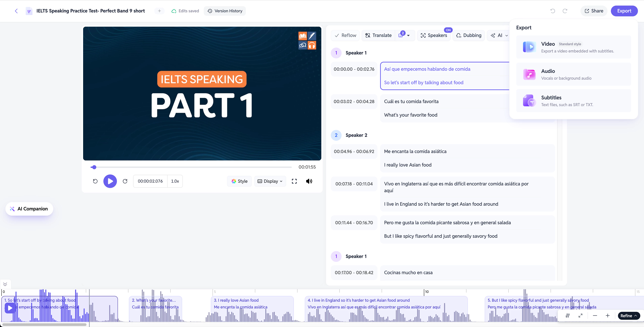Open the Display options dropdown

(270, 181)
